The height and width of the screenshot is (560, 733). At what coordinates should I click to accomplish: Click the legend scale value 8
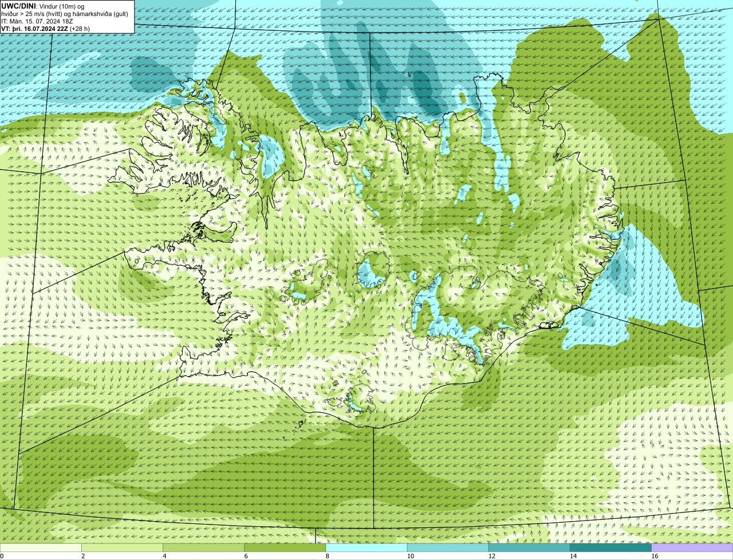pyautogui.click(x=327, y=556)
